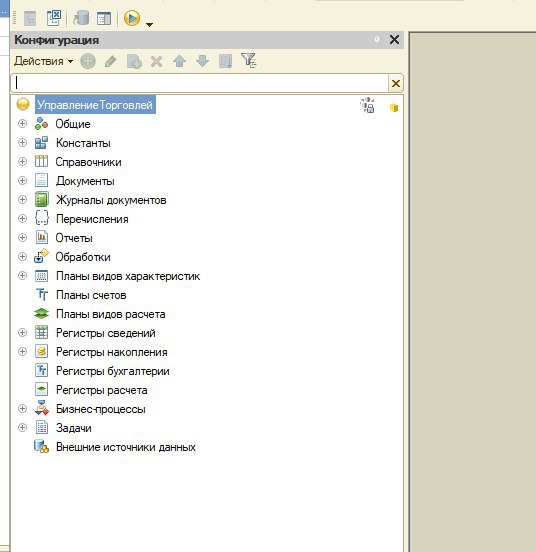The width and height of the screenshot is (536, 552).
Task: Select the Справочники tree item
Action: (88, 162)
